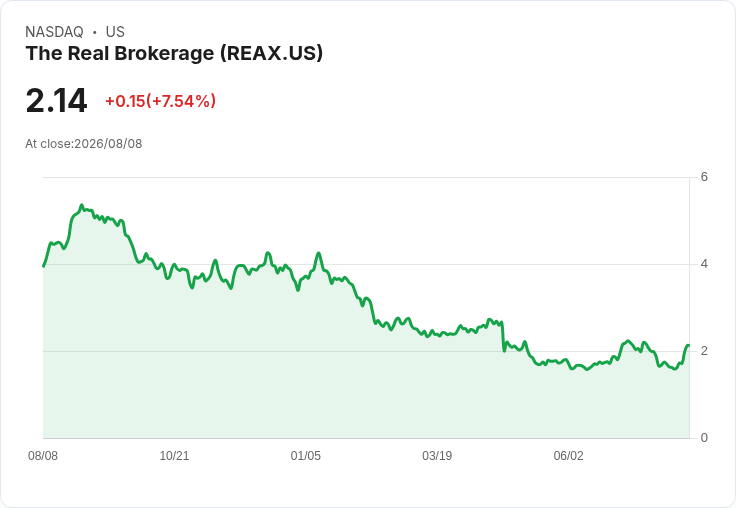Click the +0.15(+7.54%) price change

click(161, 101)
